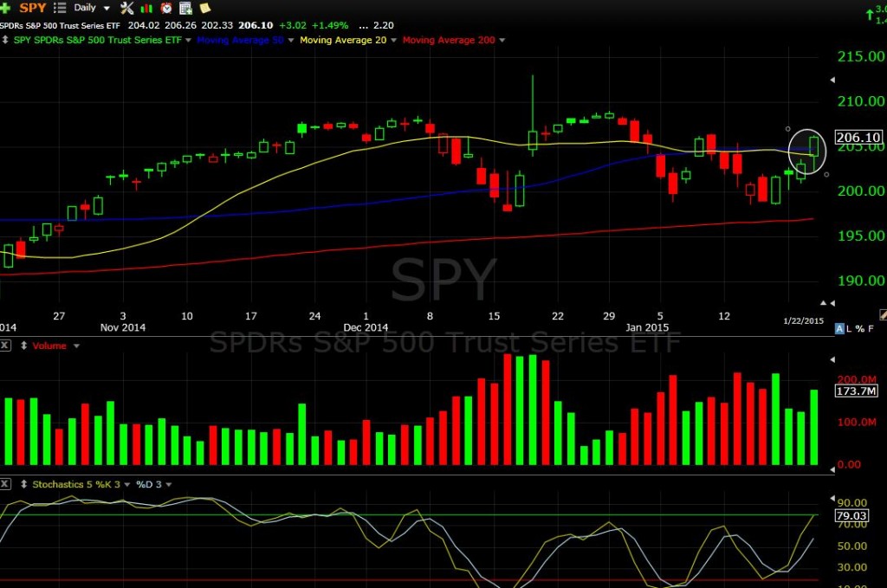This screenshot has width=887, height=588.
Task: Expand Stochastics %K dropdown arrow
Action: pyautogui.click(x=126, y=485)
